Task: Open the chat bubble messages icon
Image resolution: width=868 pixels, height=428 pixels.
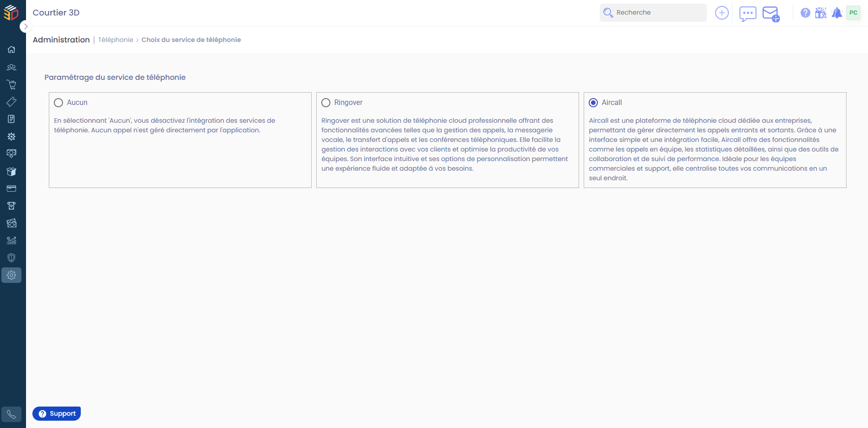Action: (748, 14)
